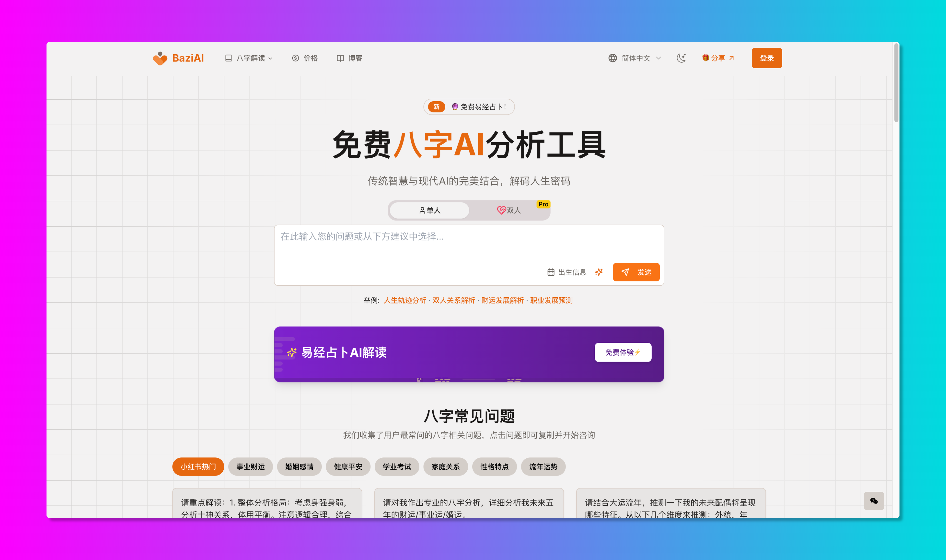The height and width of the screenshot is (560, 946).
Task: Click the sparkle icon on purple banner
Action: pyautogui.click(x=292, y=352)
